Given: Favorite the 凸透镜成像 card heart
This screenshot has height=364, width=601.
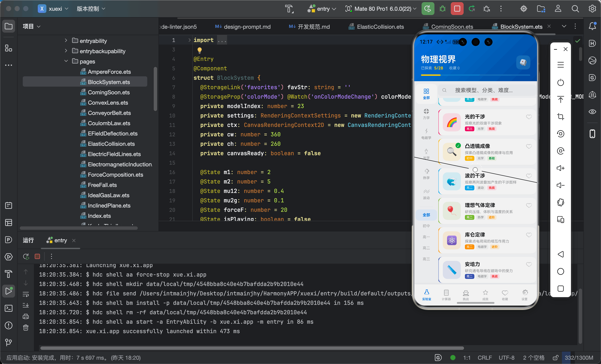Looking at the screenshot, I should click(529, 146).
